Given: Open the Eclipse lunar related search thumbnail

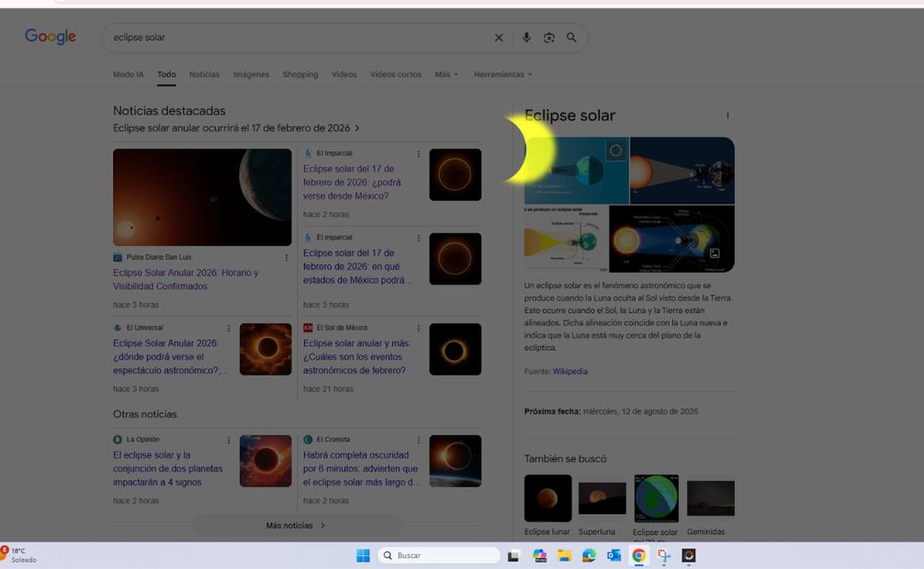Looking at the screenshot, I should [548, 498].
